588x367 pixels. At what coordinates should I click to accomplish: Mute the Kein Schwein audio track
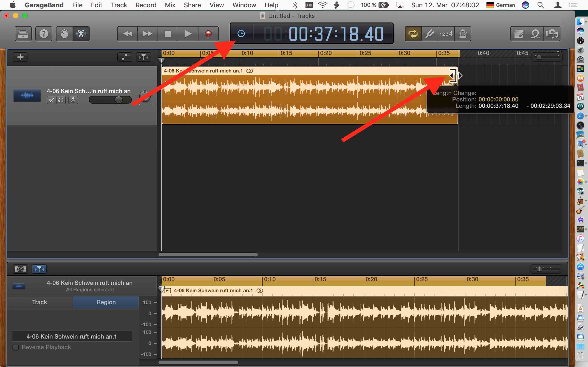pyautogui.click(x=51, y=100)
